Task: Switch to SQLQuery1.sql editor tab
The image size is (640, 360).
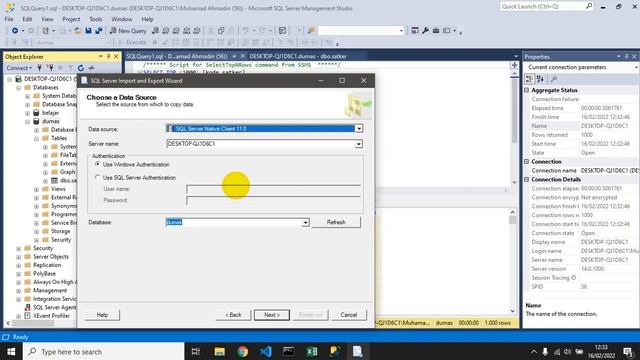Action: click(177, 56)
